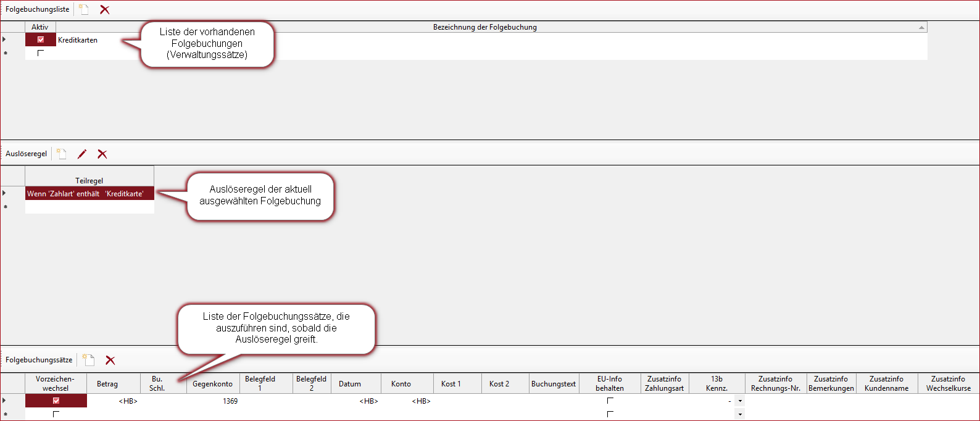
Task: Create new entry in Folgebuchungsliste toolbar
Action: tap(84, 9)
